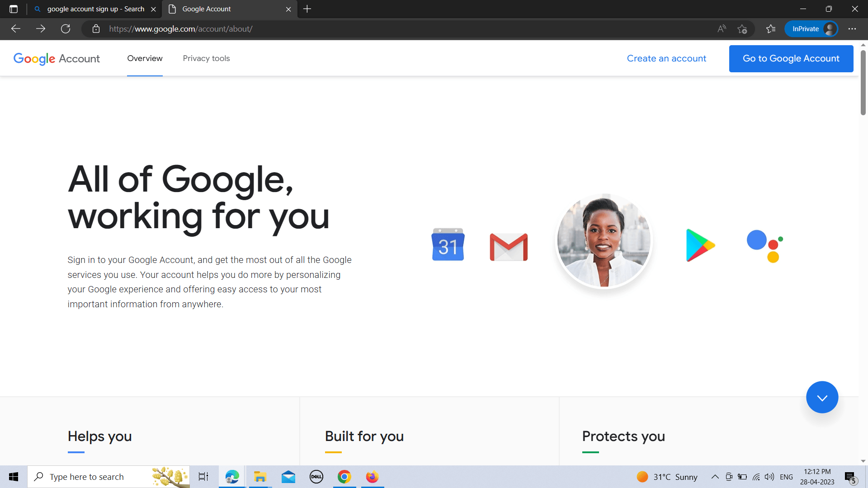The image size is (868, 488).
Task: Switch to the Privacy tools tab
Action: point(206,58)
